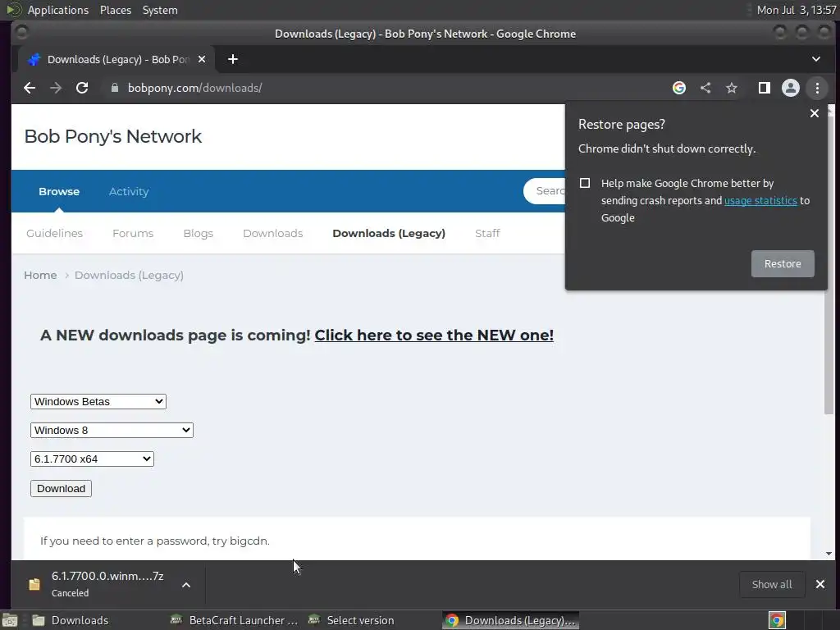This screenshot has height=630, width=840.
Task: Switch to BetaCraft Launcher taskbar item
Action: (x=234, y=620)
